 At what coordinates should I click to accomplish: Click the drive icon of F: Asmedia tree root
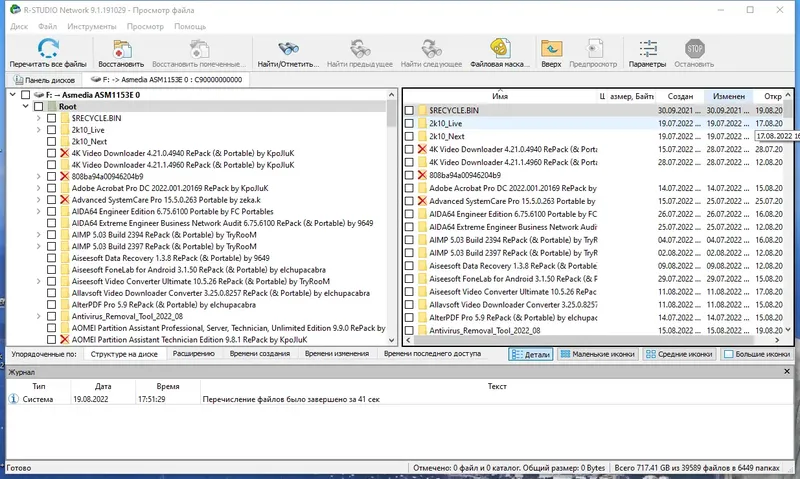[39, 95]
